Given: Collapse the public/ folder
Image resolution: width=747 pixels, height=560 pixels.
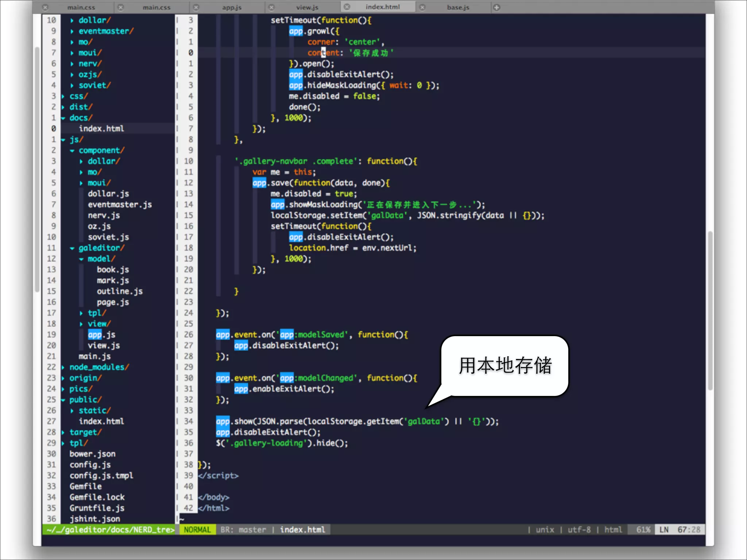Looking at the screenshot, I should 63,400.
